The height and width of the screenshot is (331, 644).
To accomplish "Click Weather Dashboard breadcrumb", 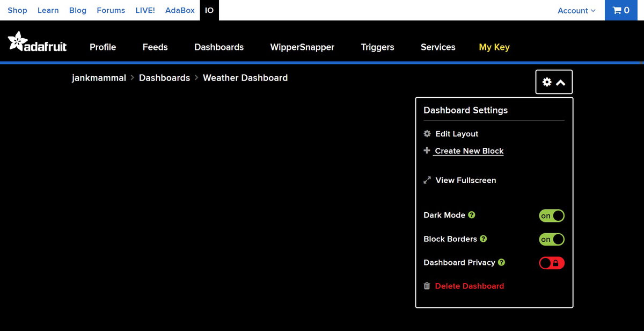I will (245, 78).
